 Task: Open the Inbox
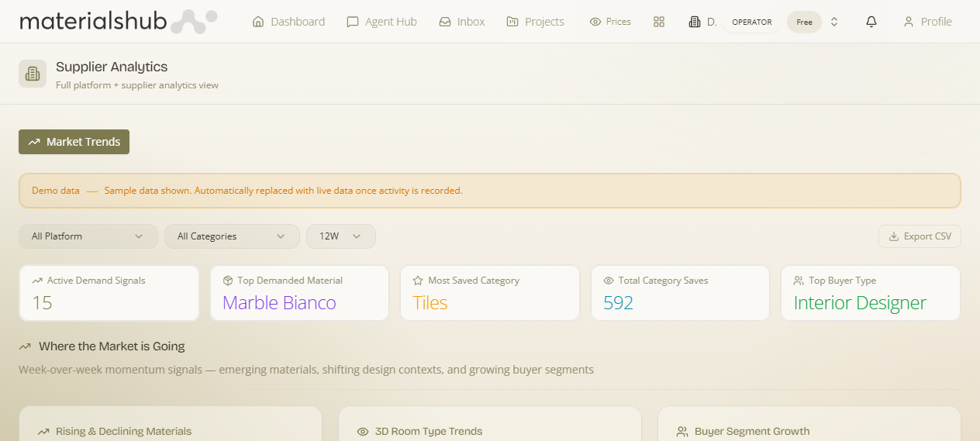[x=461, y=22]
